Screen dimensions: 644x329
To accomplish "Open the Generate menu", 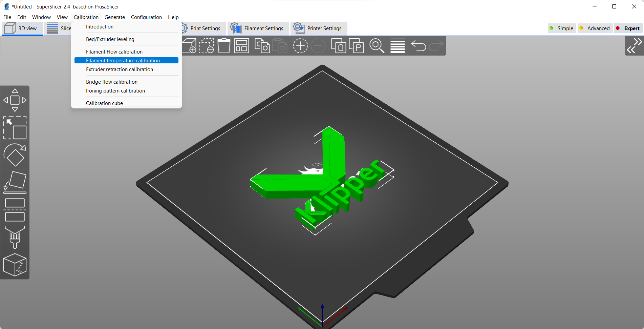I will coord(115,17).
